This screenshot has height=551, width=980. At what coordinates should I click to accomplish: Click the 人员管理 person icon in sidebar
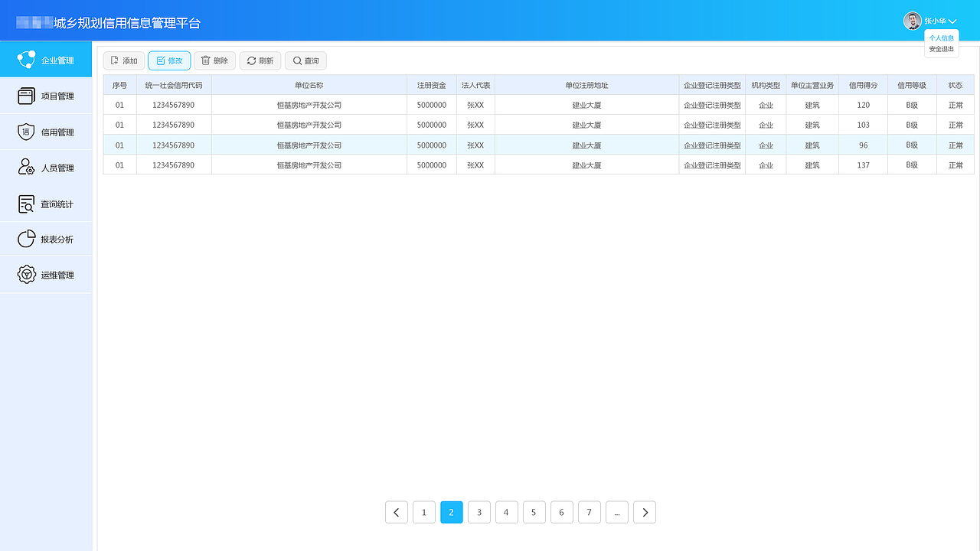click(x=26, y=168)
